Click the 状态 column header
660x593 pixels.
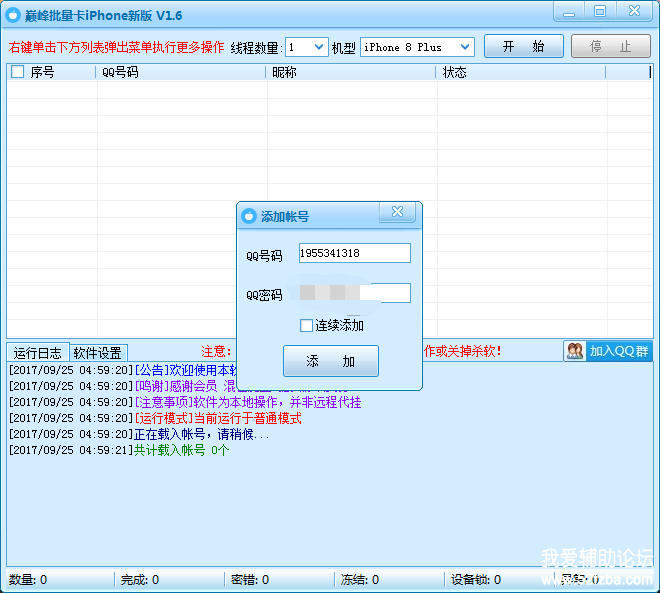pos(521,72)
